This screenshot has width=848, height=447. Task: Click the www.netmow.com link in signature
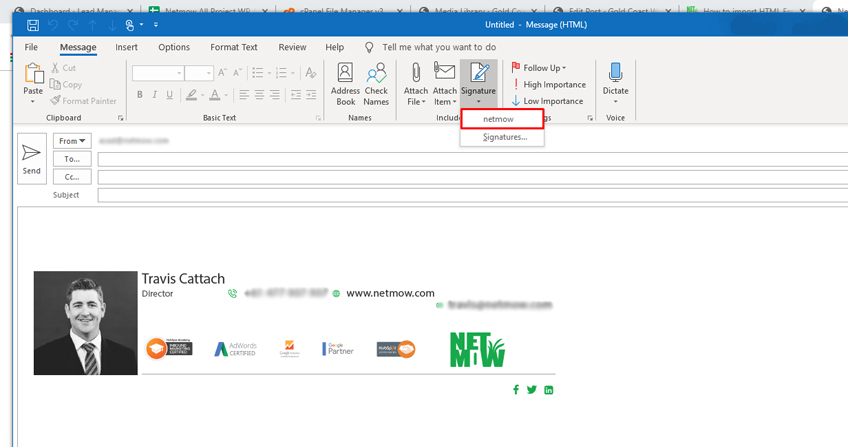390,293
